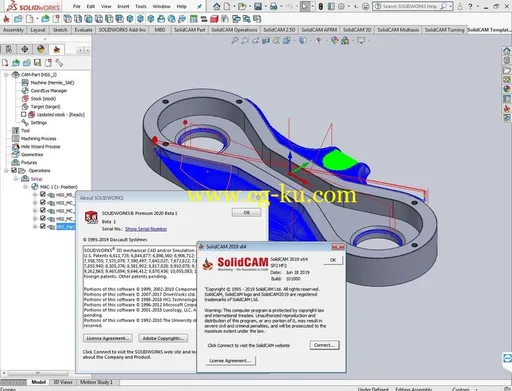The width and height of the screenshot is (512, 391).
Task: Toggle the Operations folder checkbox
Action: click(14, 170)
